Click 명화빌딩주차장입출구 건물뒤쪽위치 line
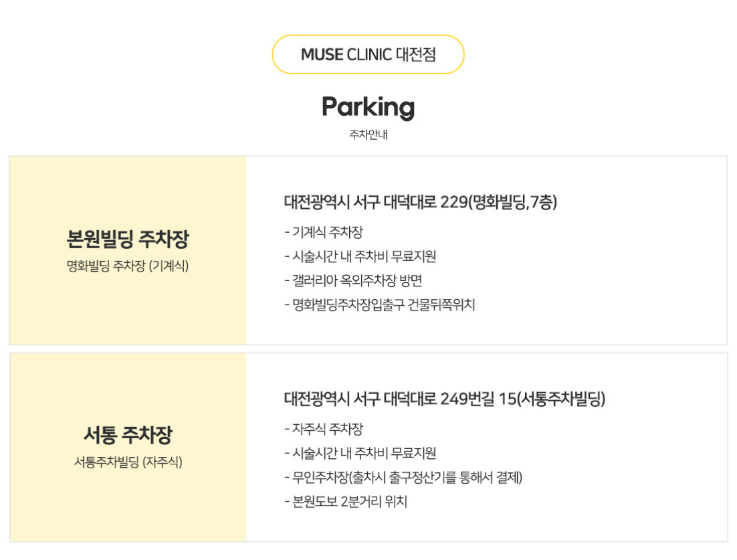 [x=380, y=304]
